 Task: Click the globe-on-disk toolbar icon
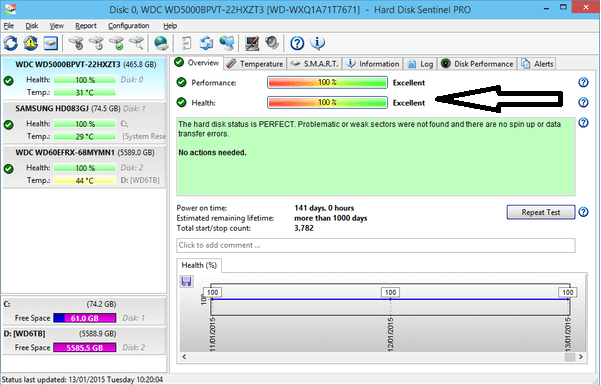coord(161,43)
